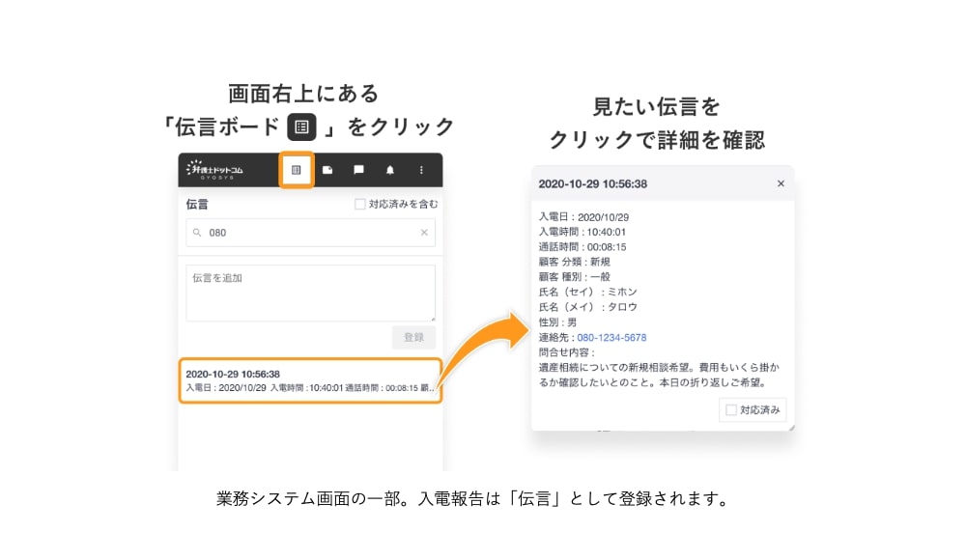Close the message detail popup
The image size is (966, 560).
pyautogui.click(x=781, y=183)
